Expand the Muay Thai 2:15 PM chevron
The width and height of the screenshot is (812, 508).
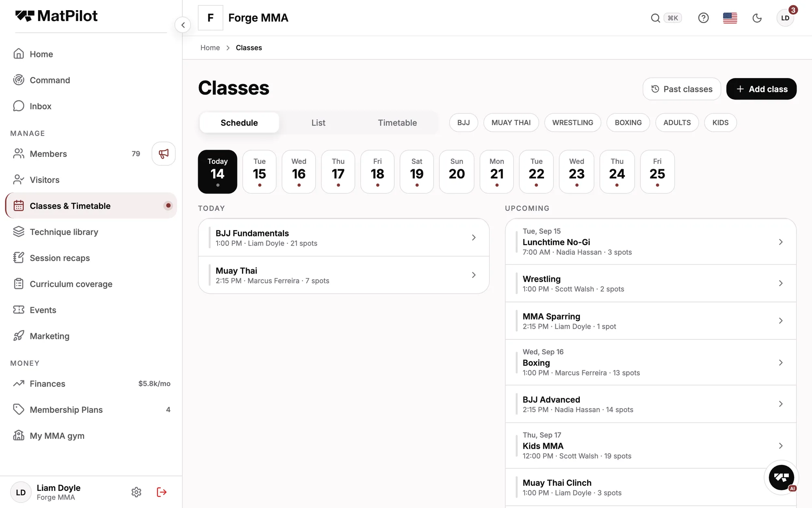click(x=473, y=275)
